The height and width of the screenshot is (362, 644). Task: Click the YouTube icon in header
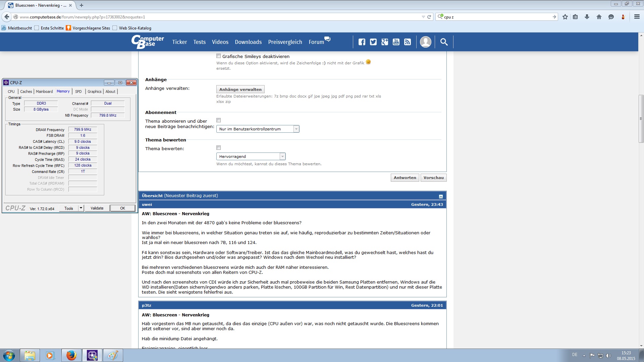(396, 42)
